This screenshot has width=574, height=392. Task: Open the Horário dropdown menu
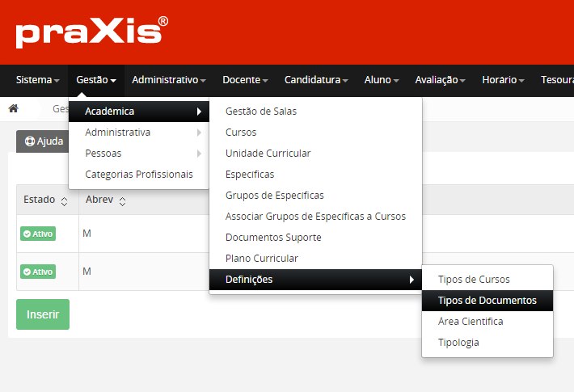(x=504, y=80)
